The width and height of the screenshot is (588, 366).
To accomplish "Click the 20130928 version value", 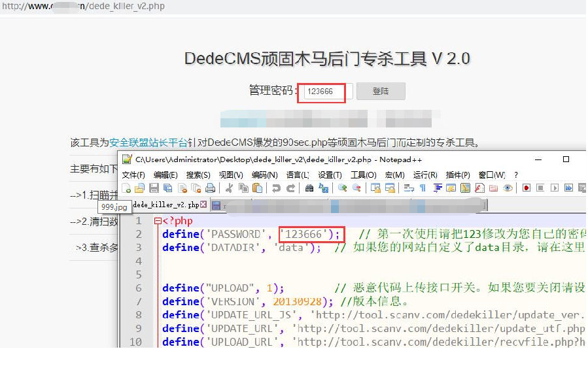I will pyautogui.click(x=298, y=301).
